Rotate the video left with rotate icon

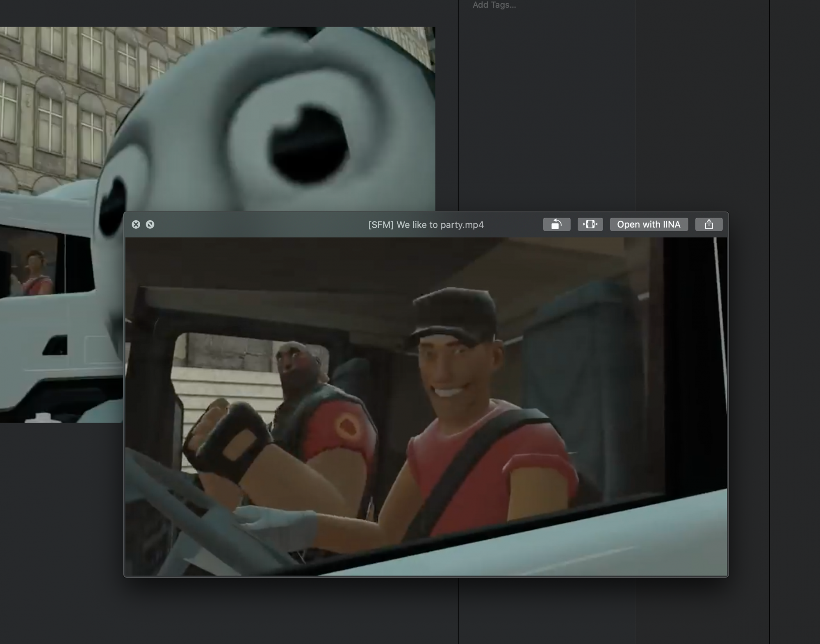(x=556, y=224)
